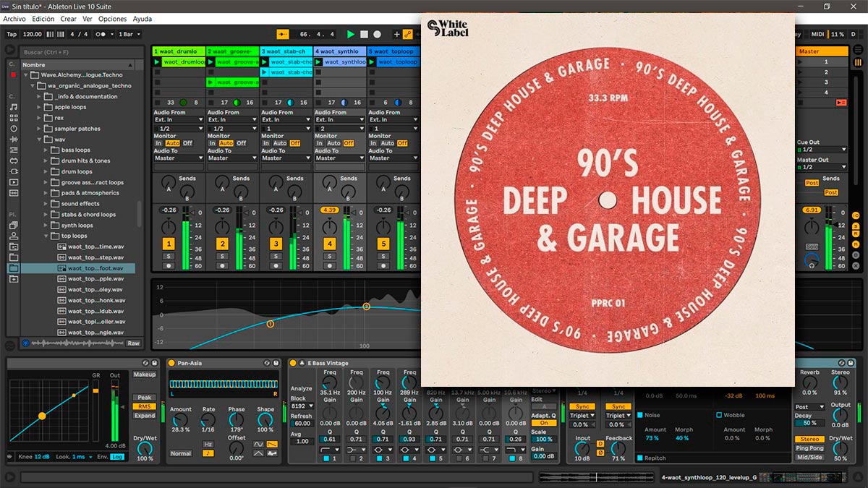The image size is (868, 488).
Task: Open track 1 Audio From Ext. In dropdown
Action: point(179,120)
